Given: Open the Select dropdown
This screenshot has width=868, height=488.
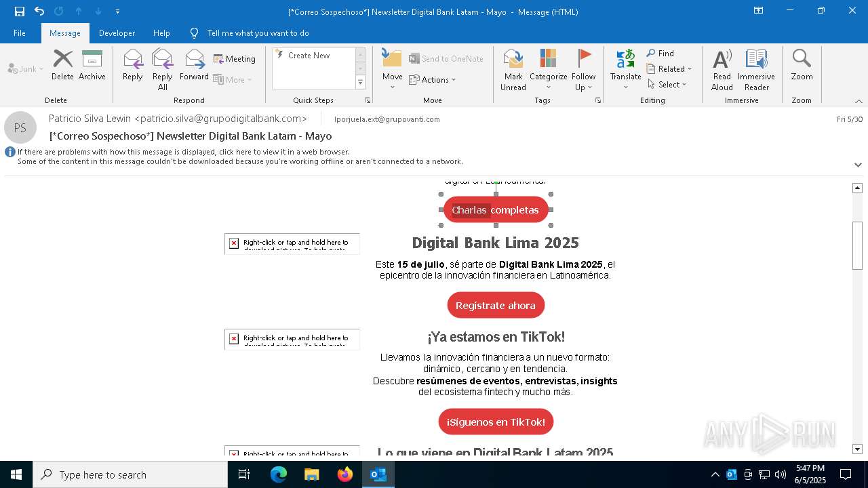Looking at the screenshot, I should [667, 85].
